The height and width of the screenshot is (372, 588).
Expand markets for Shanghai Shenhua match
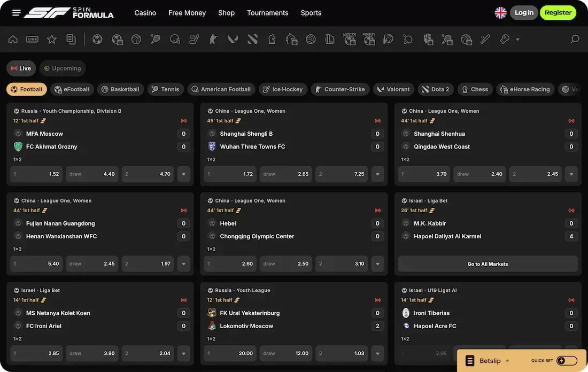pos(571,174)
